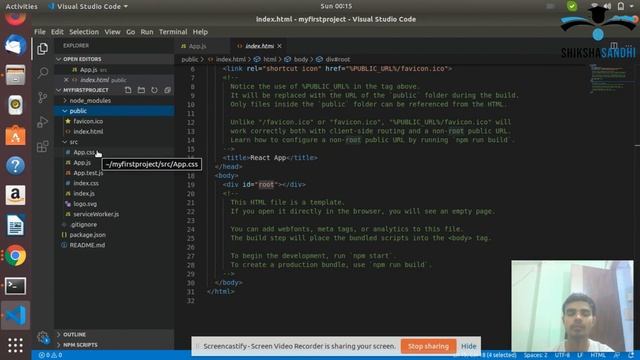Image resolution: width=640 pixels, height=360 pixels.
Task: Open the Go menu
Action: pyautogui.click(x=131, y=32)
